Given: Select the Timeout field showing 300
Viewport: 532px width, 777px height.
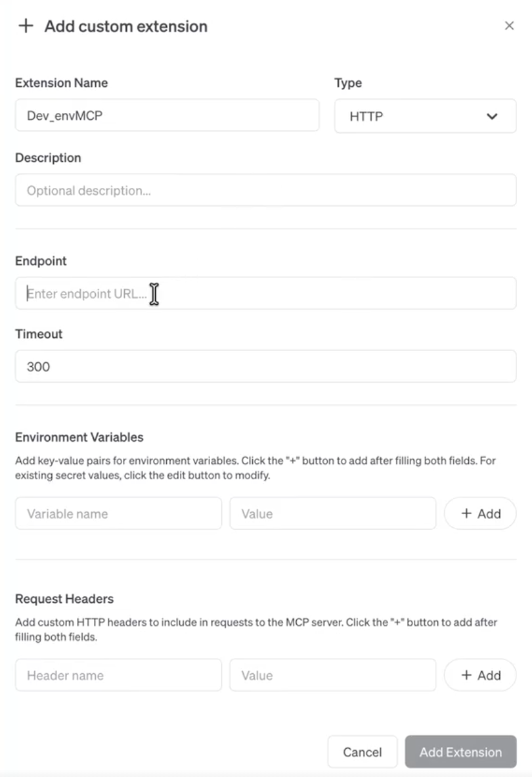Looking at the screenshot, I should [x=265, y=366].
